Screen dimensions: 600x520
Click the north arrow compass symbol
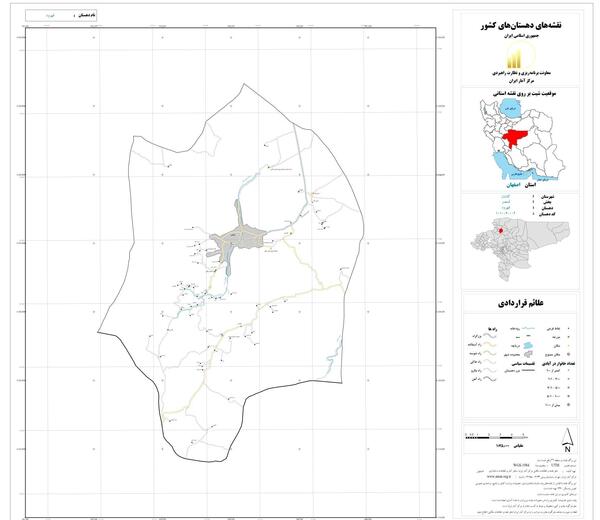(x=568, y=441)
